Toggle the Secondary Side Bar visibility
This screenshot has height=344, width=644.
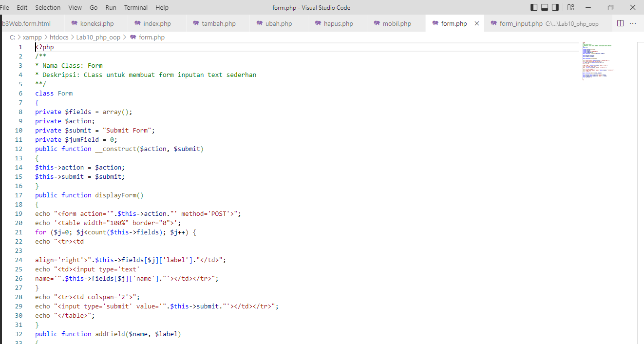pos(555,7)
